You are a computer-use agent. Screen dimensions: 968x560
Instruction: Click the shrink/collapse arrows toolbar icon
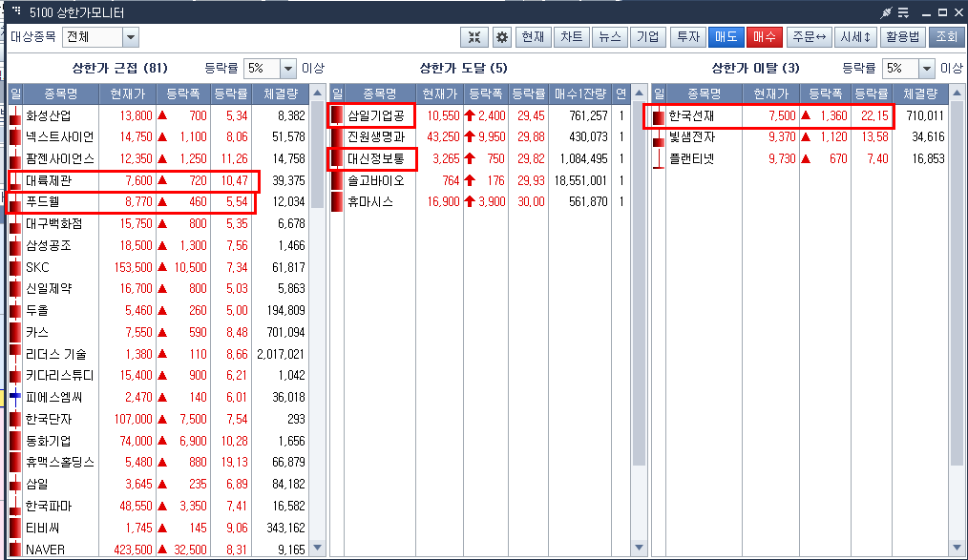(x=474, y=37)
